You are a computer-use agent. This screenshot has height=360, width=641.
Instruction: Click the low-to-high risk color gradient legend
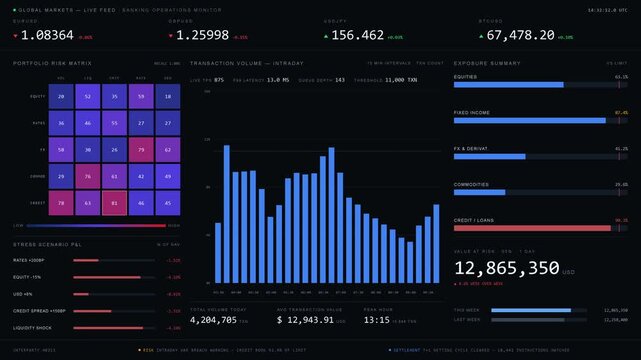coord(96,226)
